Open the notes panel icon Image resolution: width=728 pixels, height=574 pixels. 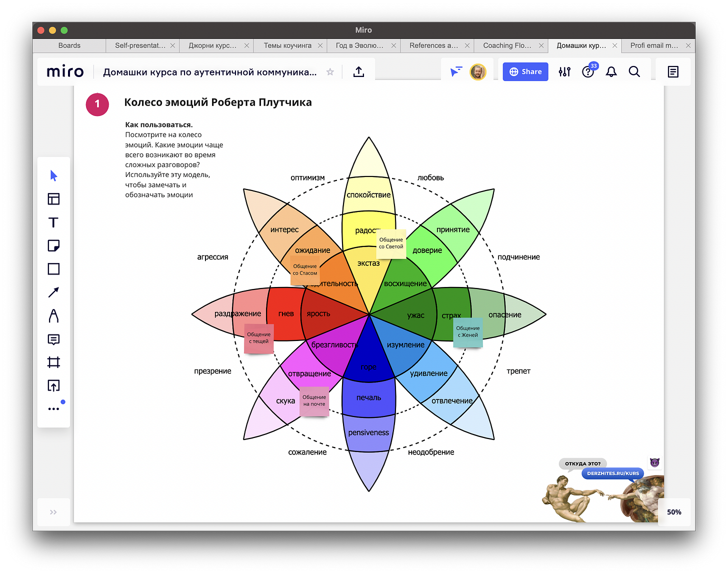(673, 72)
